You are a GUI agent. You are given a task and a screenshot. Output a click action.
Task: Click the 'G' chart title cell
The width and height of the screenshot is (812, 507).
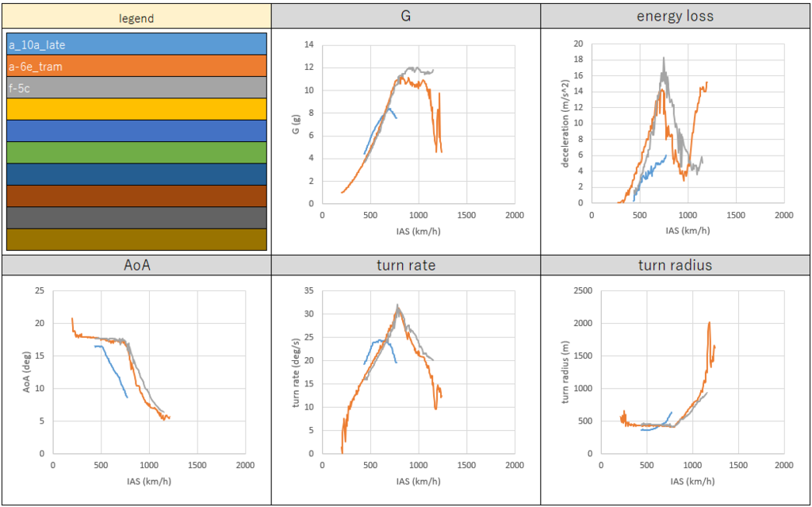click(x=405, y=17)
